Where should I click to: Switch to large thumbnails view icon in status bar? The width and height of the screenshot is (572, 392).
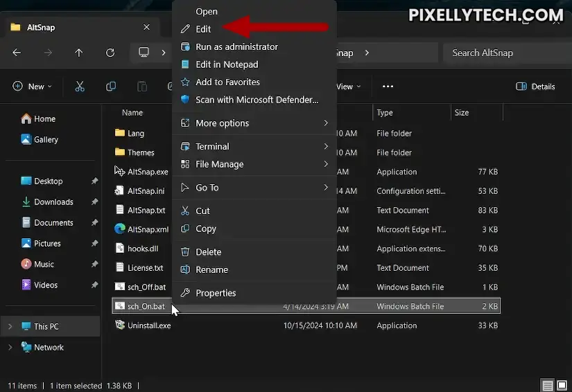coord(562,385)
